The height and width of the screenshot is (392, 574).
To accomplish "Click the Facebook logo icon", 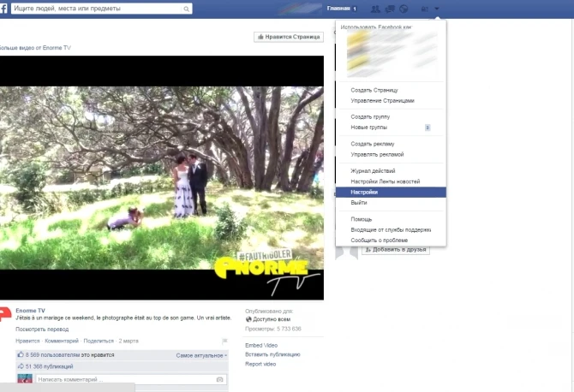I will [x=3, y=9].
